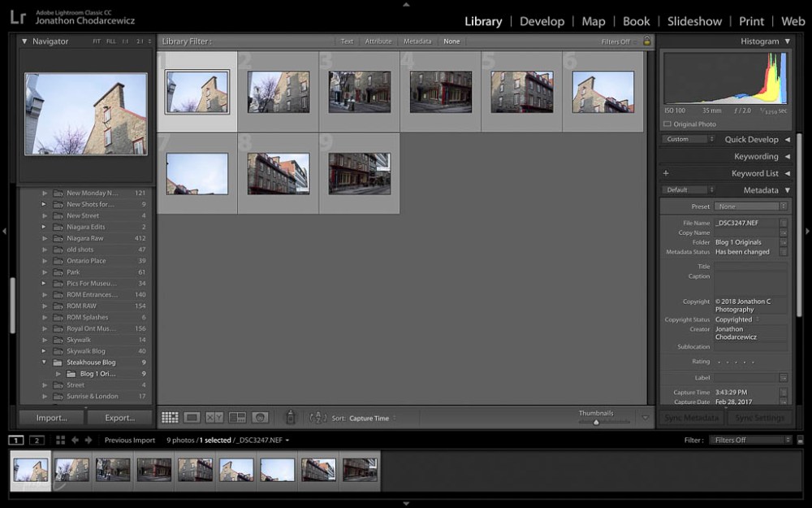Switch to the Develop module

(x=542, y=21)
